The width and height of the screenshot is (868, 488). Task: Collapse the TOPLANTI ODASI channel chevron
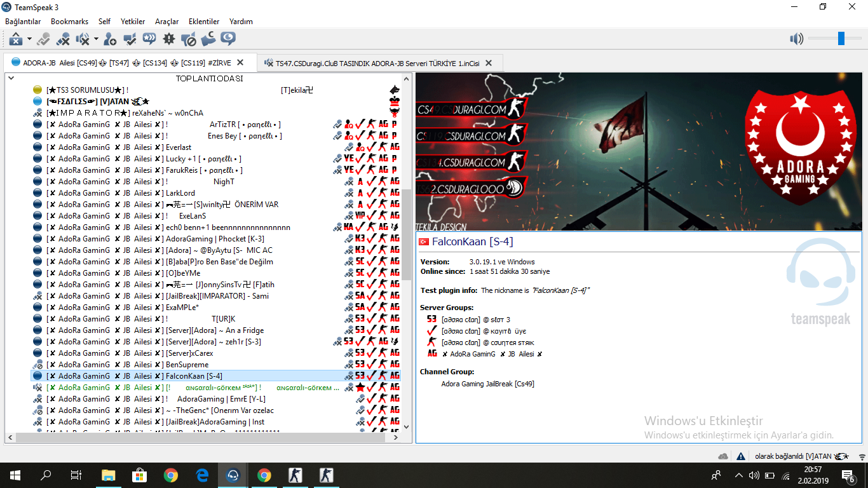(x=10, y=78)
